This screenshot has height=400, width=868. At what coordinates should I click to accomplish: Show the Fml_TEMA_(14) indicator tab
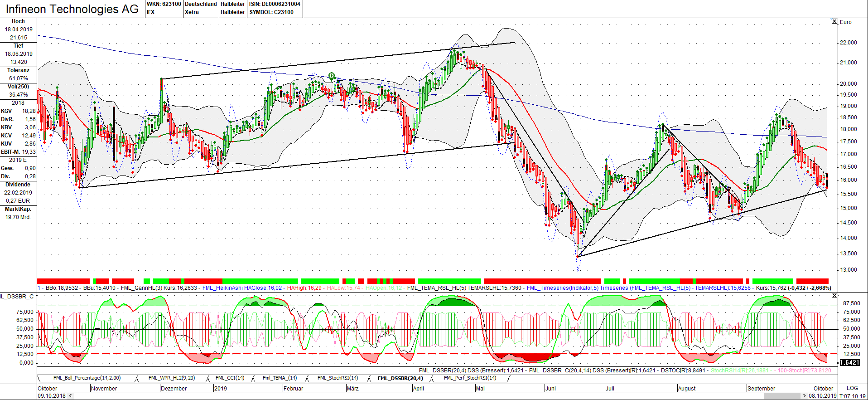pos(280,378)
